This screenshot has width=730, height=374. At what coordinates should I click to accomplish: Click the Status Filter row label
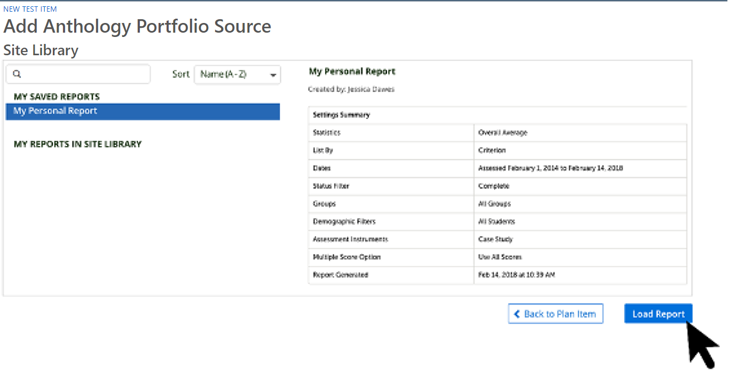[331, 186]
